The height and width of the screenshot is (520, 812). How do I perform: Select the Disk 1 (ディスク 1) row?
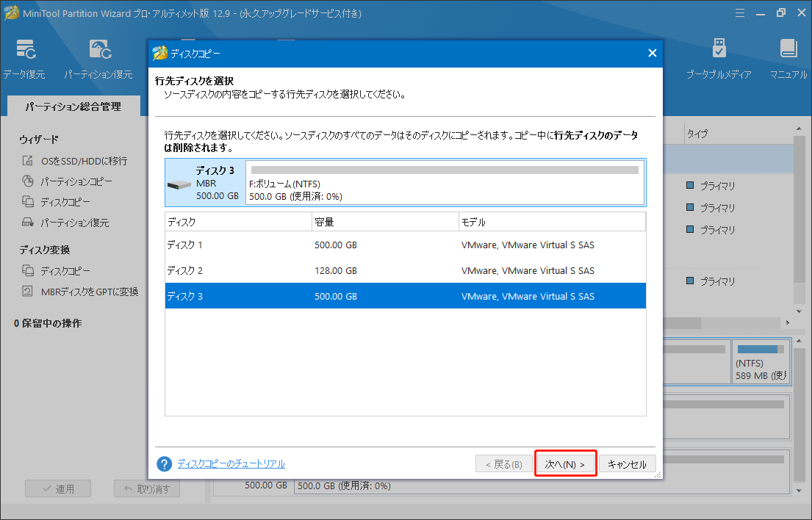406,245
